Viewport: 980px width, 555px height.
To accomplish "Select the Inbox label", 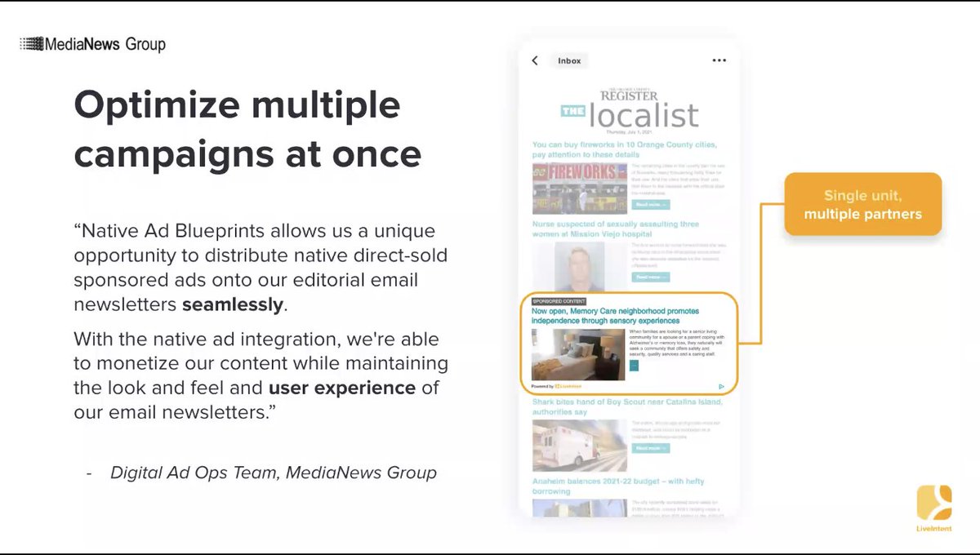I will 569,60.
